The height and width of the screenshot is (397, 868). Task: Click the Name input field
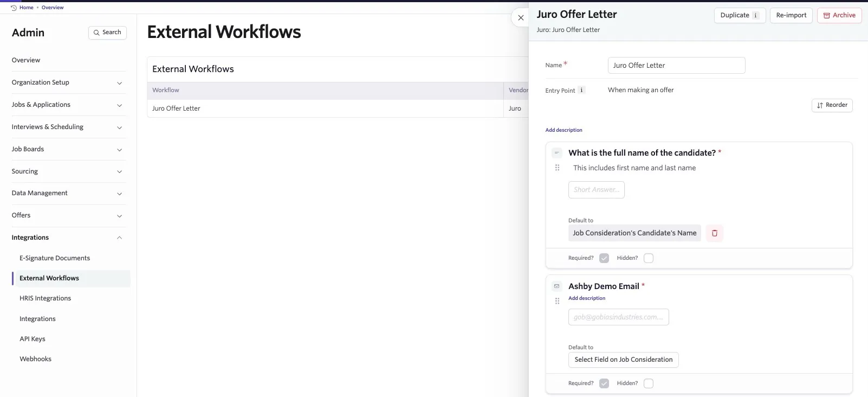(676, 65)
